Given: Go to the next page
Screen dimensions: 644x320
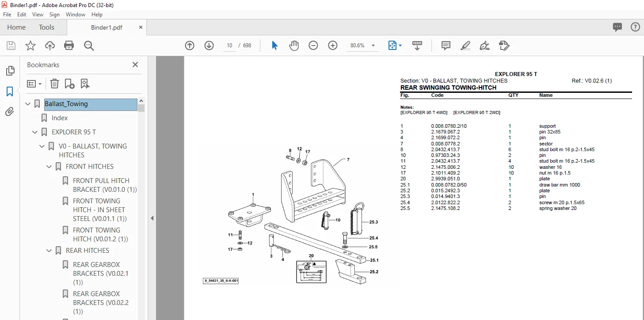Looking at the screenshot, I should (x=209, y=46).
